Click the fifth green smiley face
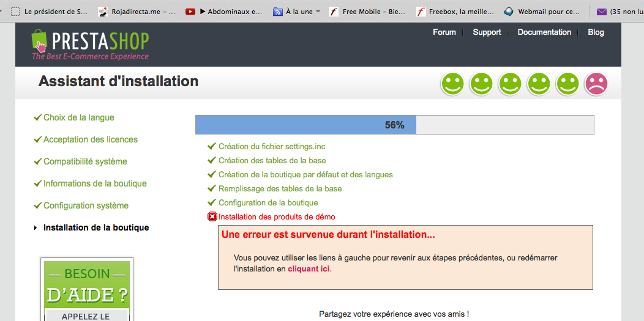 567,84
